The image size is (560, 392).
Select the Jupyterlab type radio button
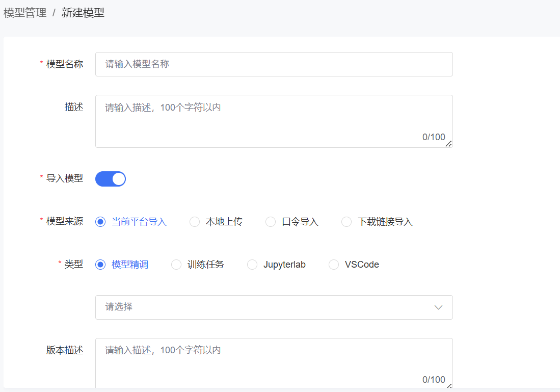(x=252, y=265)
